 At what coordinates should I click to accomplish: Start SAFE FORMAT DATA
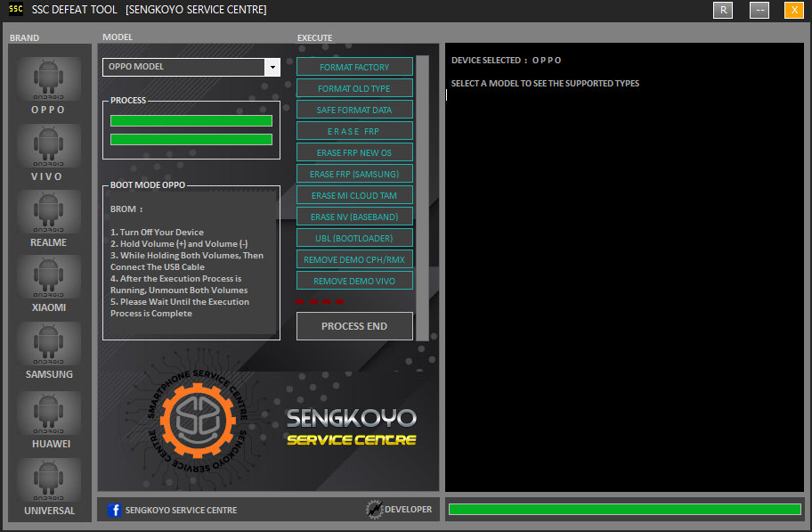[354, 110]
